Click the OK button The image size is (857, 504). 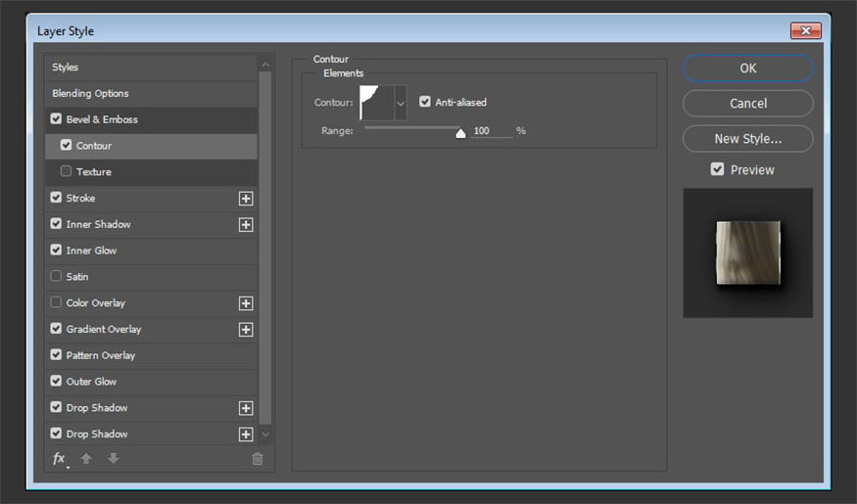tap(747, 69)
